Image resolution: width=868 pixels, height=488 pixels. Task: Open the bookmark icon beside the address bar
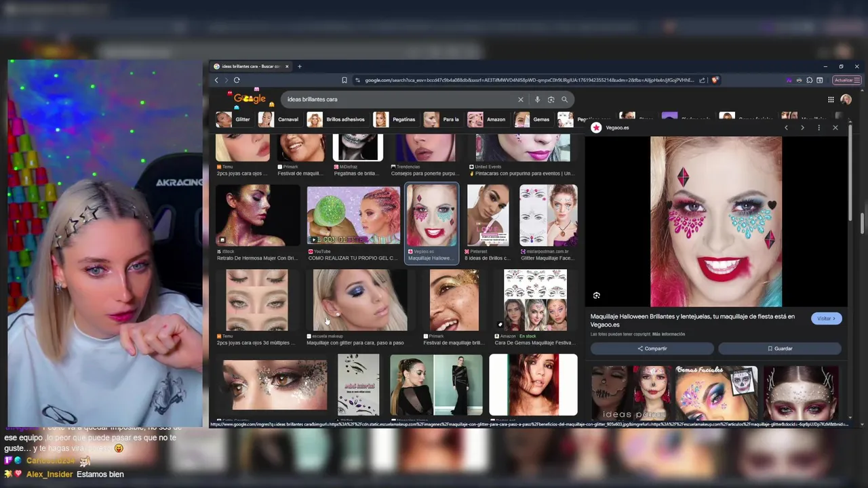coord(344,80)
